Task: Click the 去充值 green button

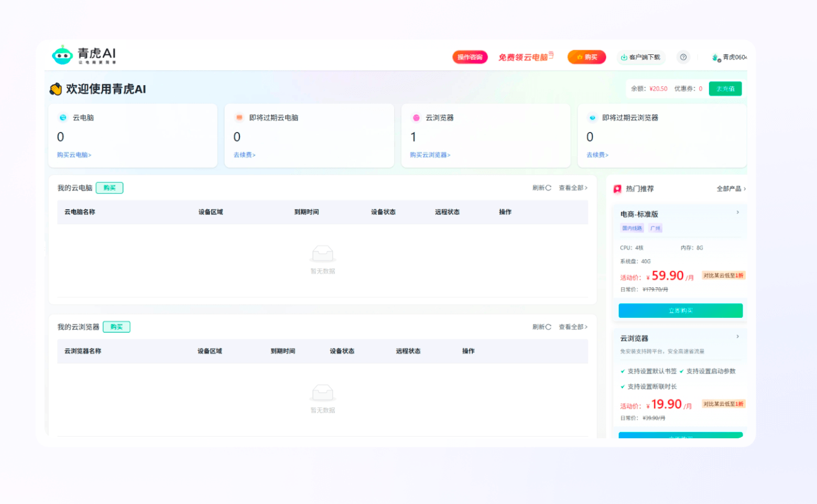Action: tap(725, 89)
